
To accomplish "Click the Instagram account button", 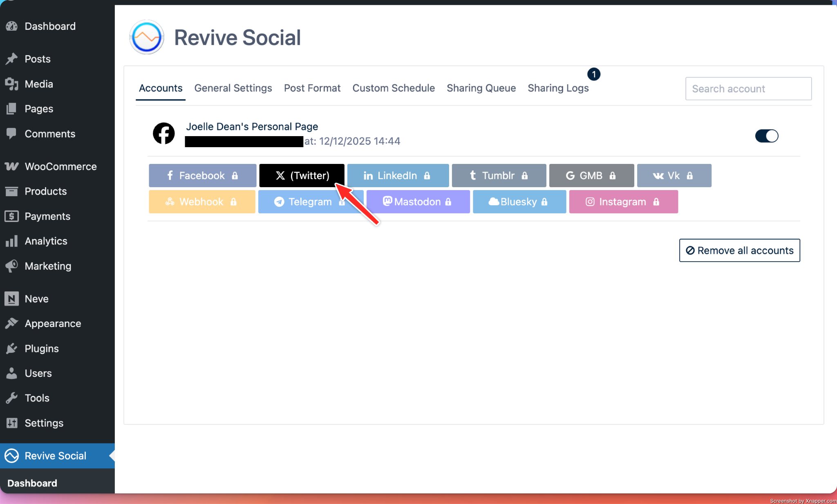I will pos(623,202).
